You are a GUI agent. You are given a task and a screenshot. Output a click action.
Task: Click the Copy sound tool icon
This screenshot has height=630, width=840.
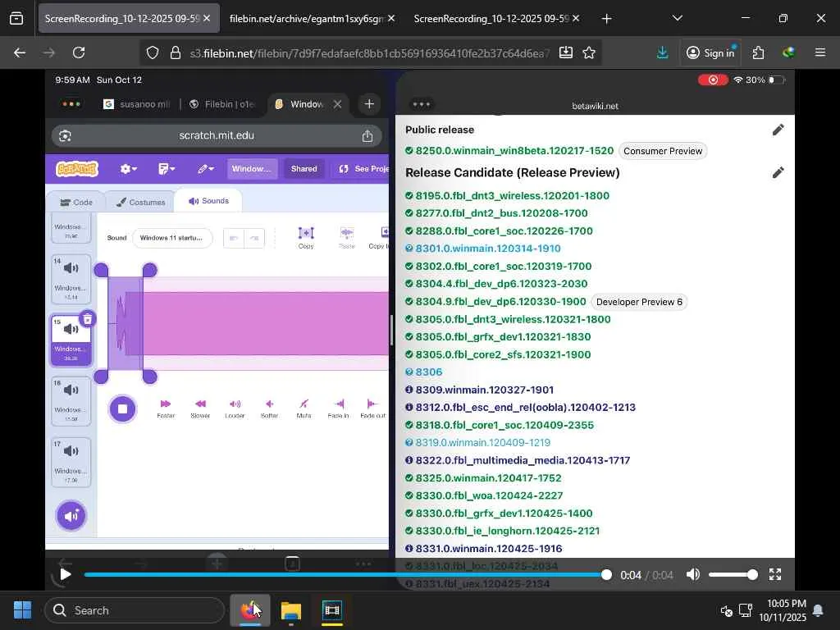click(x=306, y=237)
